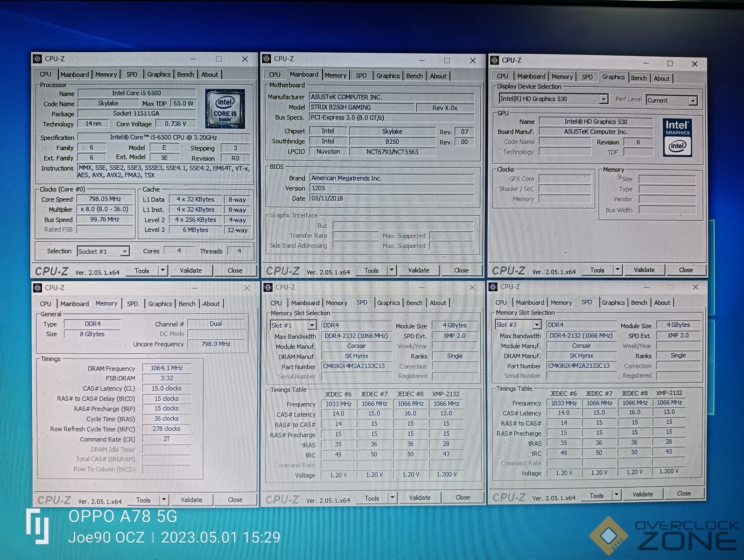Click the motherboard model 'STRIX B250H GAMING'
This screenshot has width=744, height=560.
point(362,107)
